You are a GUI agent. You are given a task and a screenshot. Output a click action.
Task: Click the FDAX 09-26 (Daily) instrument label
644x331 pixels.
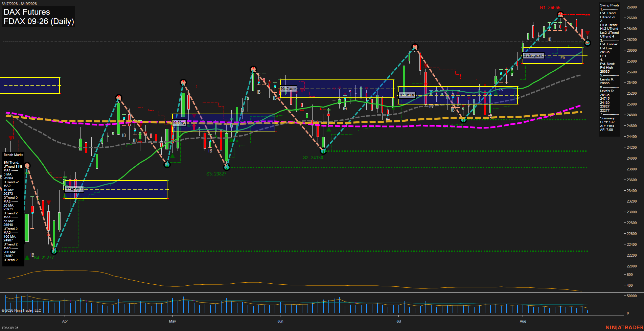(39, 21)
